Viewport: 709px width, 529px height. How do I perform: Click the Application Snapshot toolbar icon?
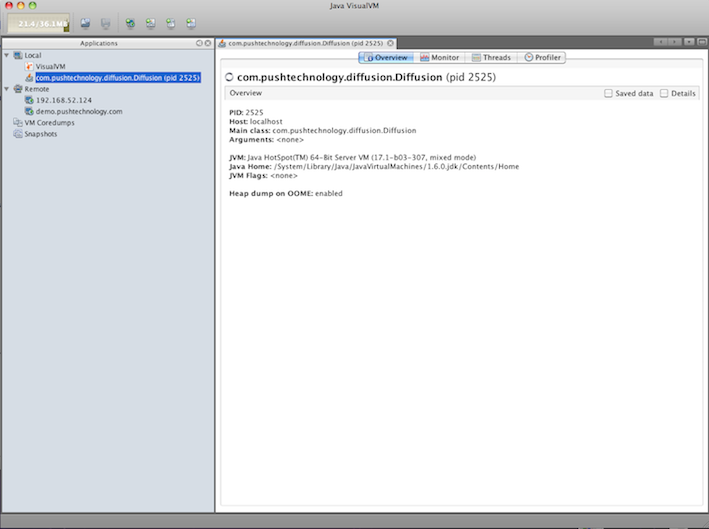point(190,22)
